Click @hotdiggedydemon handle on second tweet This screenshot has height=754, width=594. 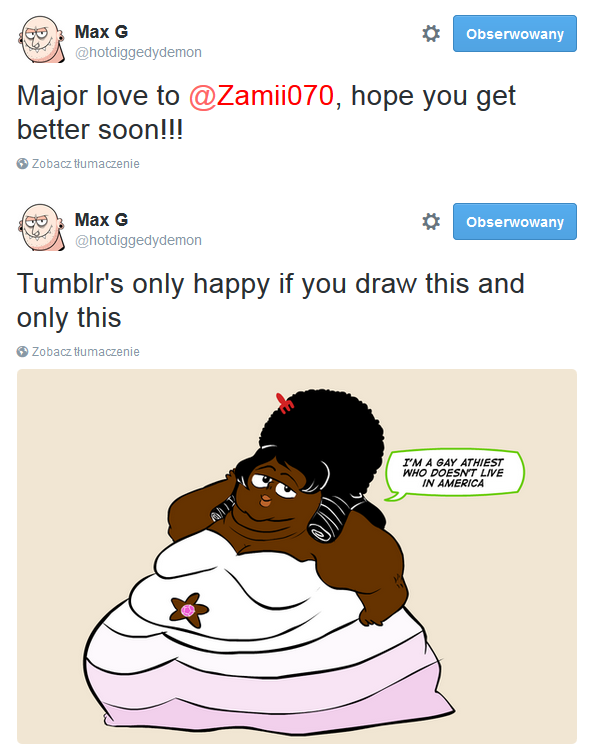pyautogui.click(x=138, y=240)
